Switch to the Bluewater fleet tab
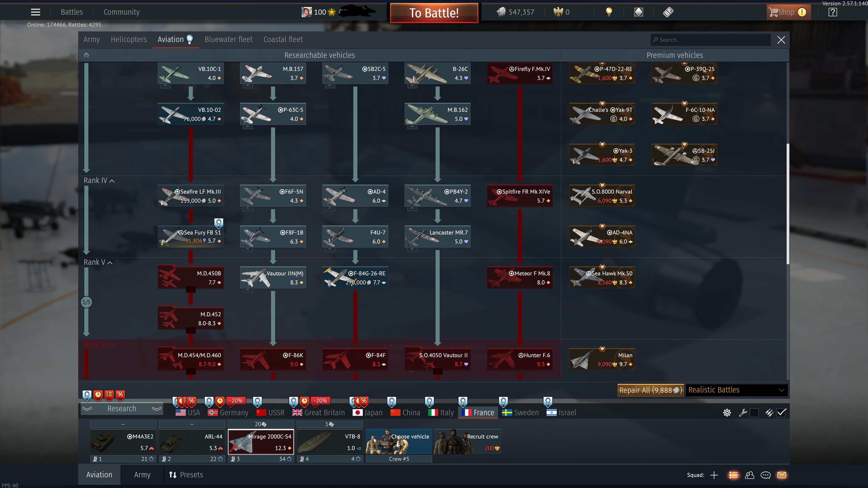 (229, 39)
